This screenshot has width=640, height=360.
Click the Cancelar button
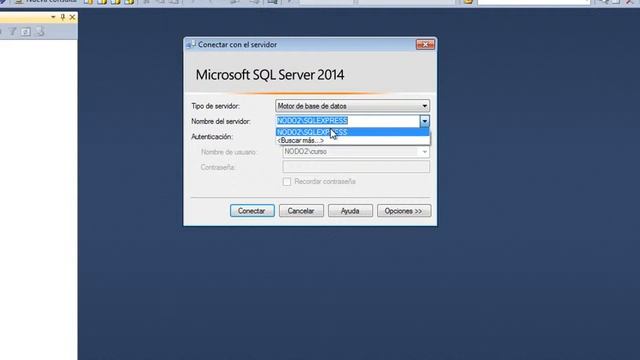point(301,211)
